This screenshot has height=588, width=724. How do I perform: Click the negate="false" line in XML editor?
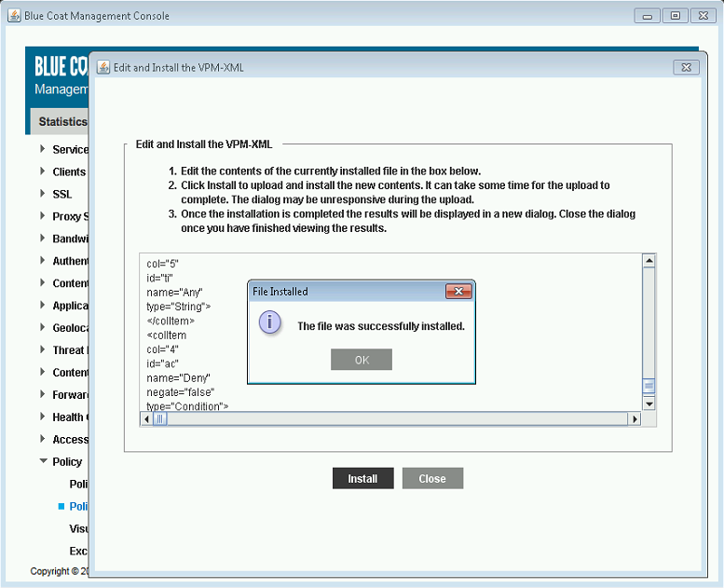coord(181,392)
